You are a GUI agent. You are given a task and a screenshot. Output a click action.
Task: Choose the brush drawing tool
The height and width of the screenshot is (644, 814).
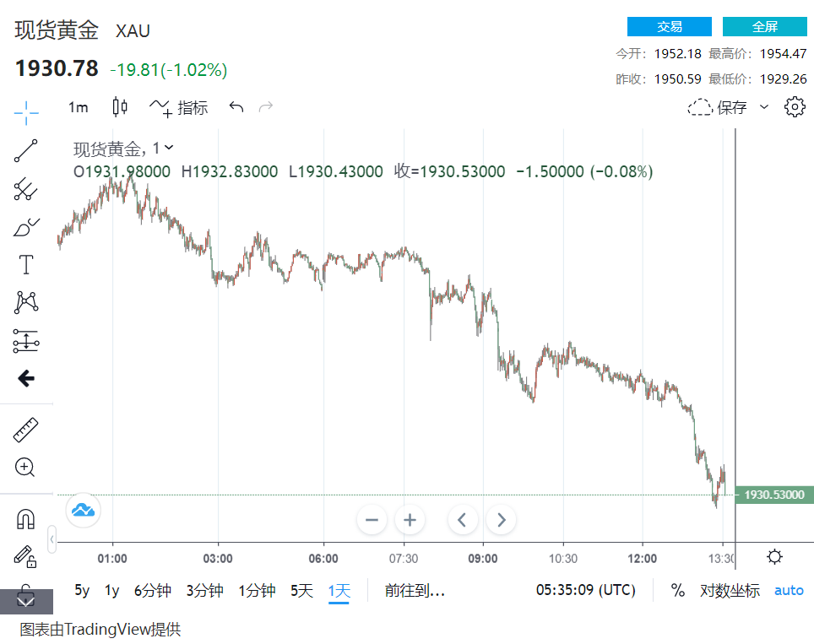pyautogui.click(x=26, y=227)
